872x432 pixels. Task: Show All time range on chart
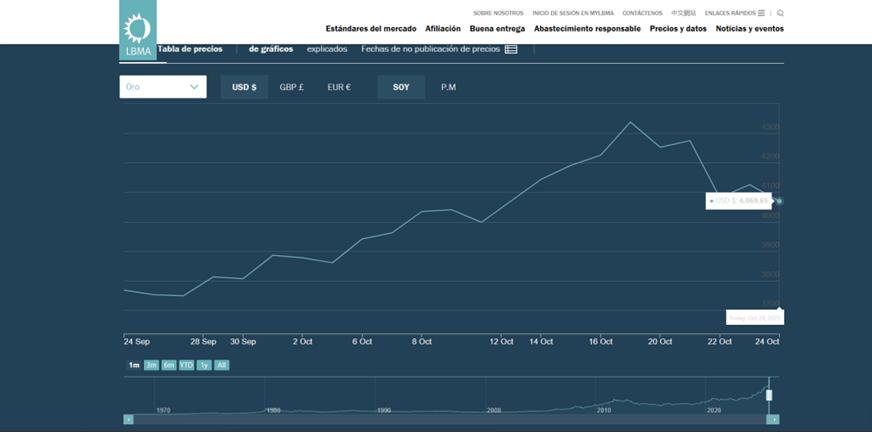click(x=221, y=365)
